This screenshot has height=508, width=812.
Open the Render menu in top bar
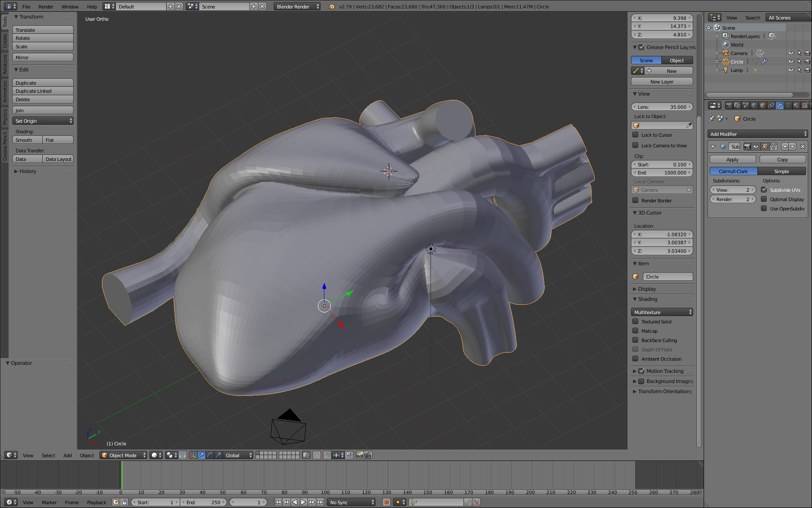[46, 6]
